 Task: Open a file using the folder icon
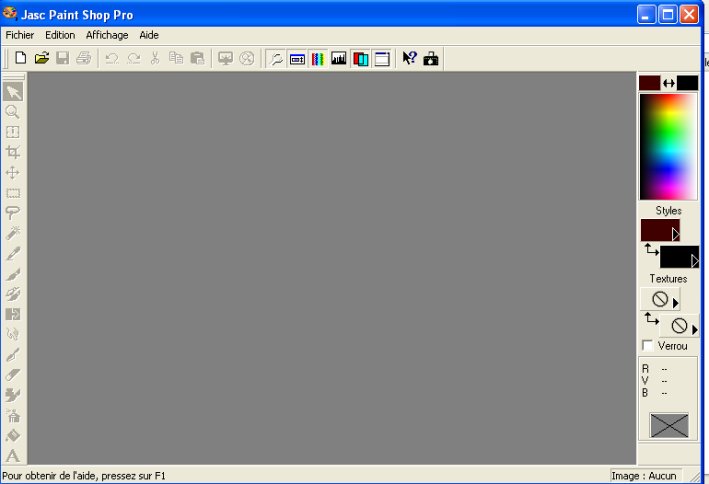[42, 58]
